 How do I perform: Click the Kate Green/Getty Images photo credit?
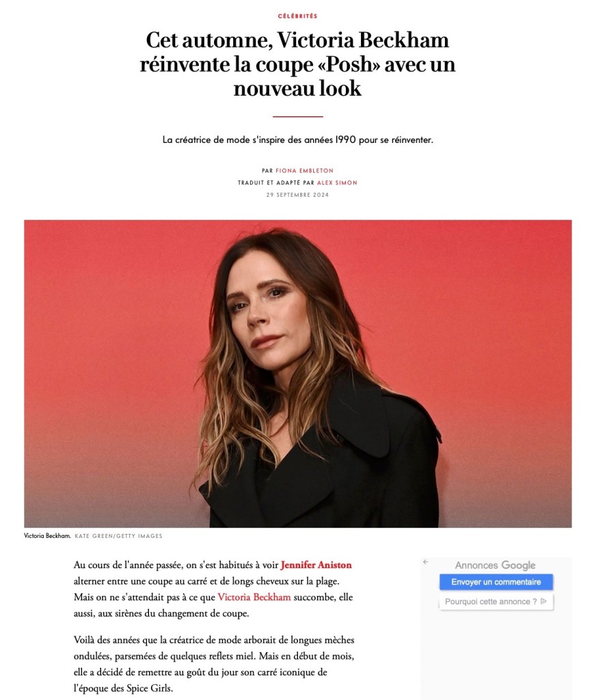pyautogui.click(x=118, y=536)
